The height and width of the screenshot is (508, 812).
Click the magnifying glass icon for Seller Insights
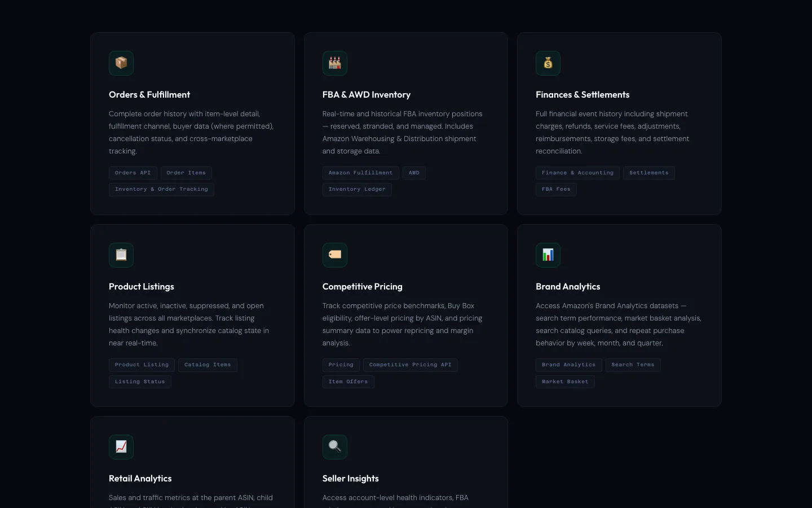point(335,447)
